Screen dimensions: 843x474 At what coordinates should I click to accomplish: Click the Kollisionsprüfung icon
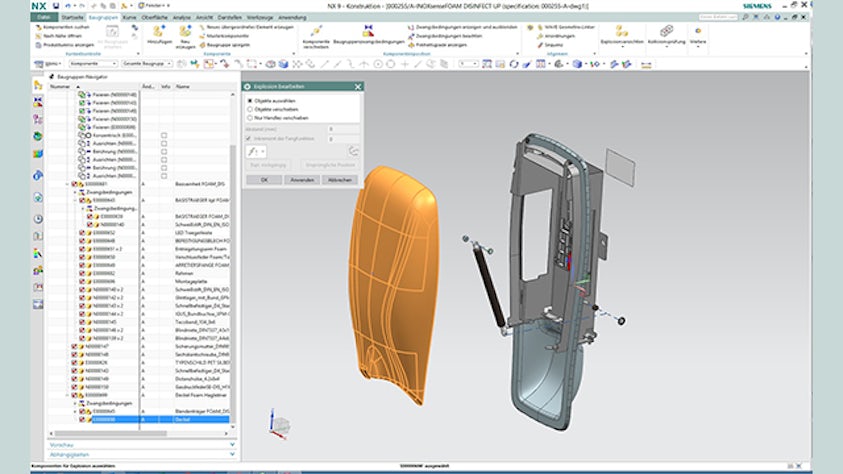pyautogui.click(x=666, y=31)
